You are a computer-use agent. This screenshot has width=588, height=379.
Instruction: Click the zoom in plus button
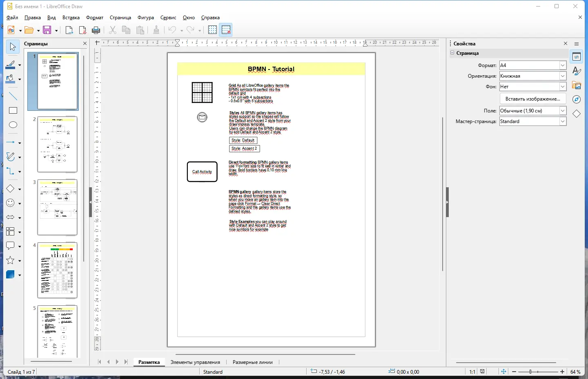tap(562, 372)
